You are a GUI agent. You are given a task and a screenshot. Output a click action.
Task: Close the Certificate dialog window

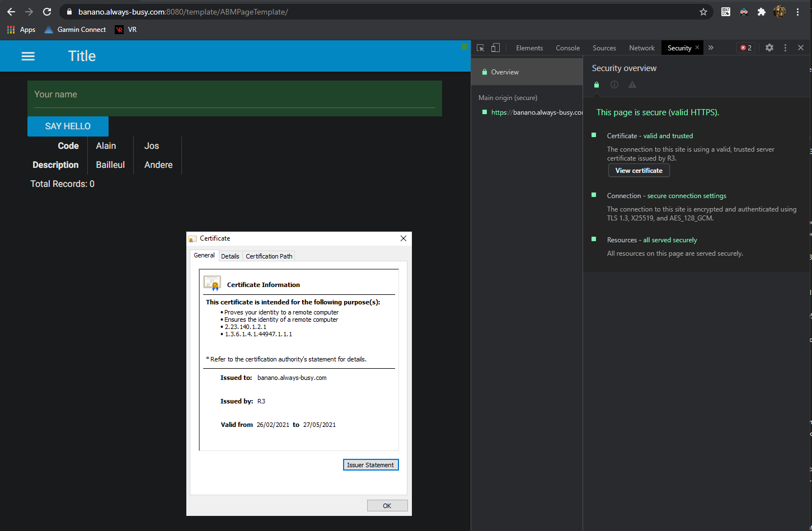tap(403, 238)
